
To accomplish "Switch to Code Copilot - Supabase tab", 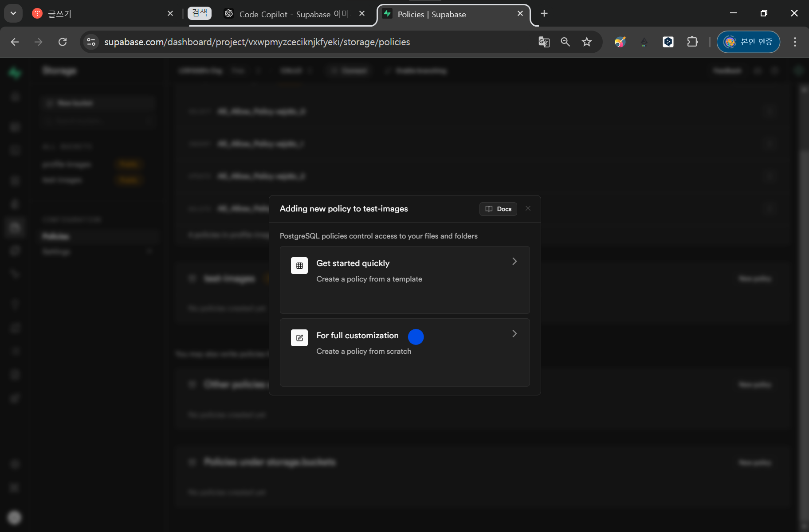I will 294,14.
